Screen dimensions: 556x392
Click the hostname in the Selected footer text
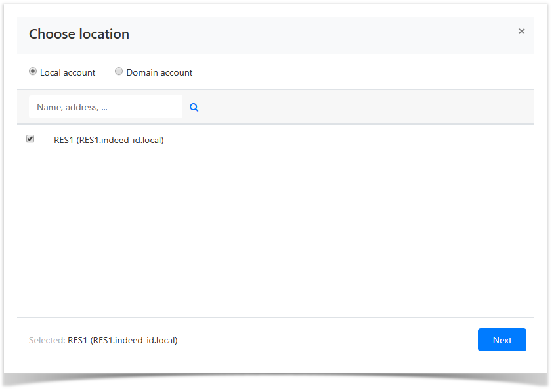[x=134, y=340]
